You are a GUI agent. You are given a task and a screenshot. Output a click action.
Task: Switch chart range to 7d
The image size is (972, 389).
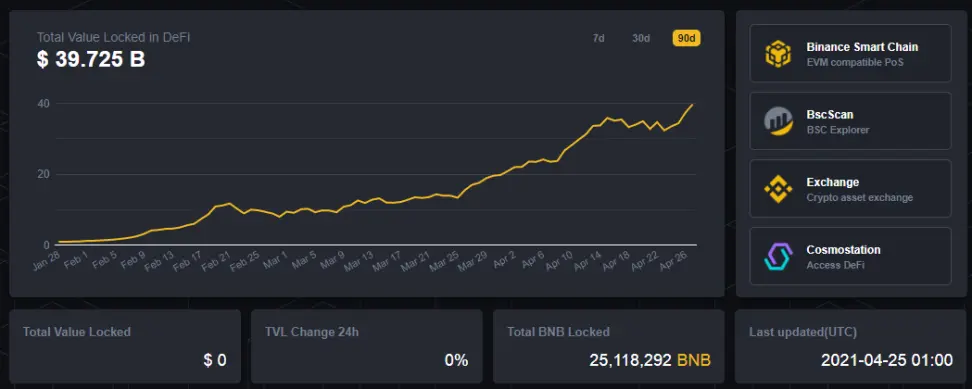tap(598, 38)
